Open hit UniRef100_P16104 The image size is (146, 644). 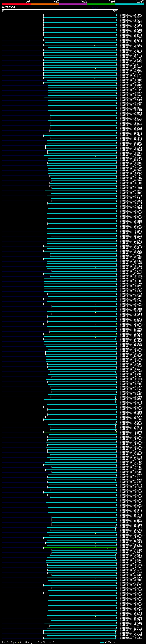[131, 432]
